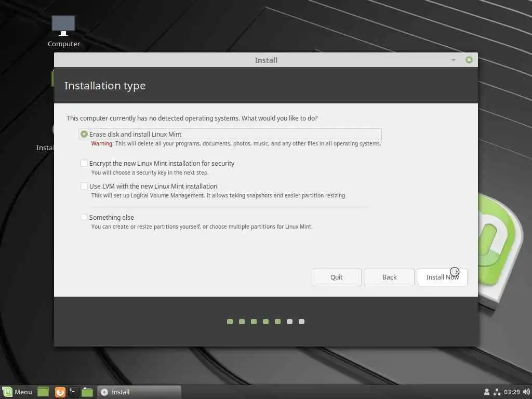Minimize the Install window
This screenshot has width=532, height=399.
[x=453, y=60]
